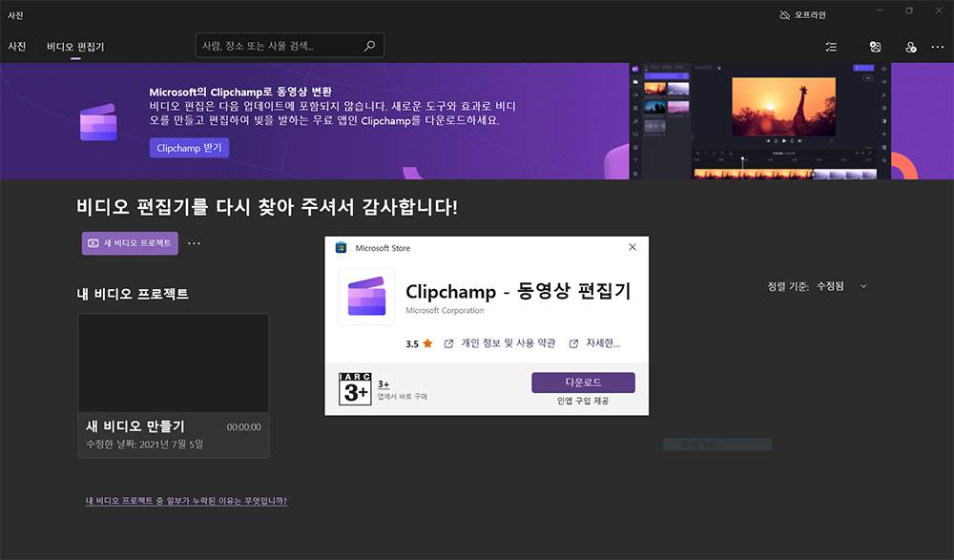
Task: Open the missing video projects help link
Action: tap(186, 501)
